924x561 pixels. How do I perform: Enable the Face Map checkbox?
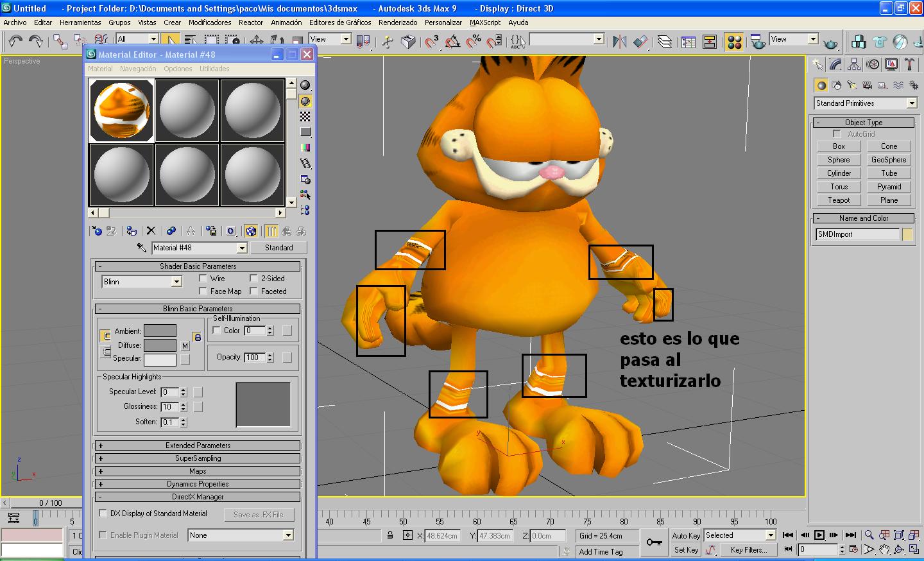[203, 291]
